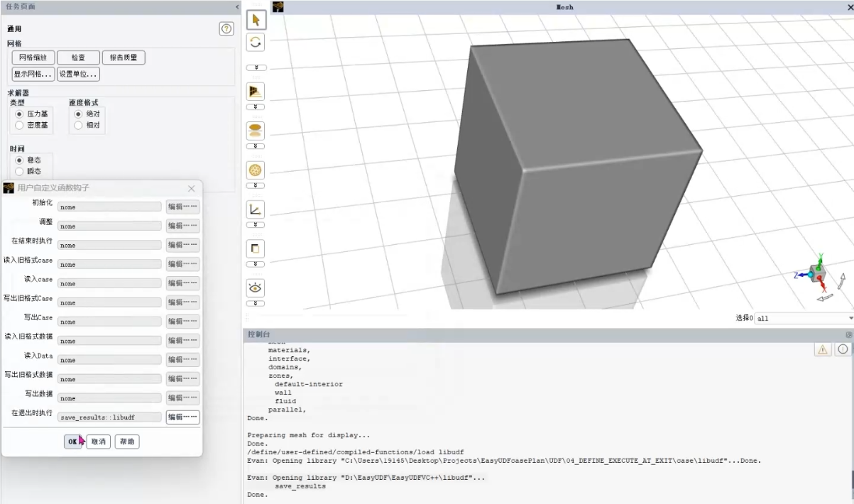Click 编辑 for 写出数据 hook
Viewport: 854px width, 504px height.
pyautogui.click(x=182, y=398)
